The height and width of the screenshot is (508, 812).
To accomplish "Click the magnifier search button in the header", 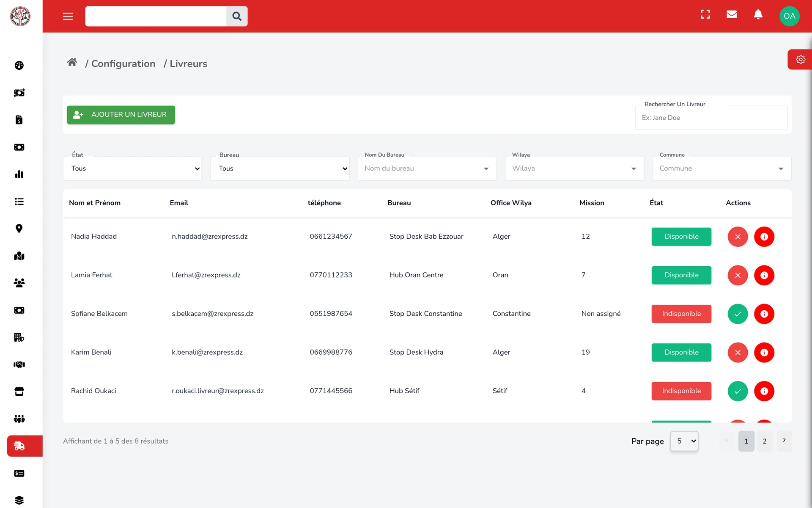I will click(237, 16).
